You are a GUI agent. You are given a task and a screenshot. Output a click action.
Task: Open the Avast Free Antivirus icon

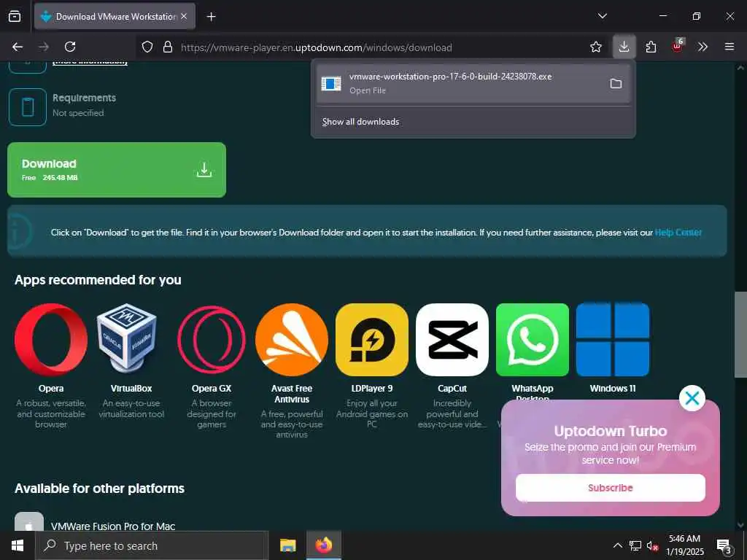pyautogui.click(x=292, y=340)
